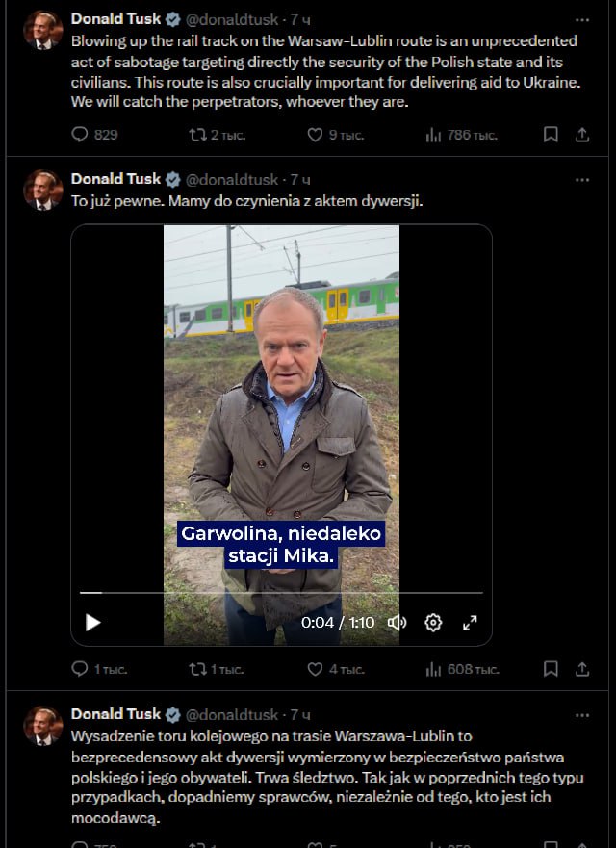Play the embedded video
This screenshot has width=616, height=848.
click(x=92, y=623)
